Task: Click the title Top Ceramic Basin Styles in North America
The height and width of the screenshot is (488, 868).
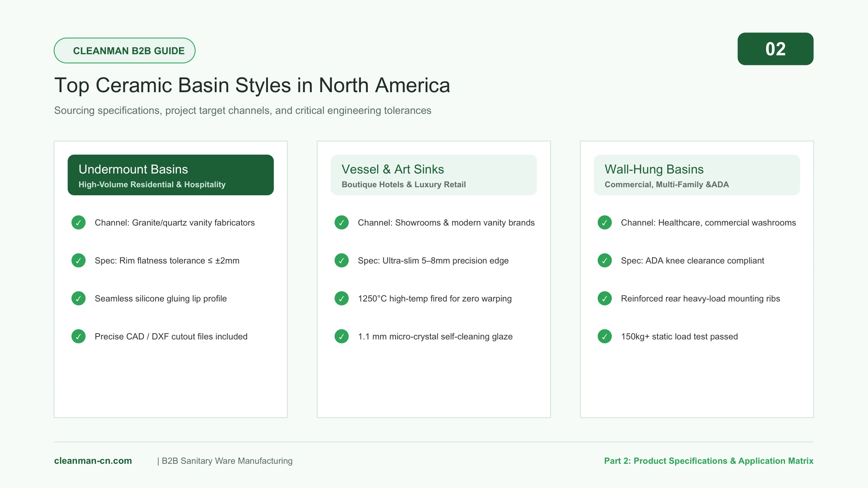Action: (x=252, y=86)
